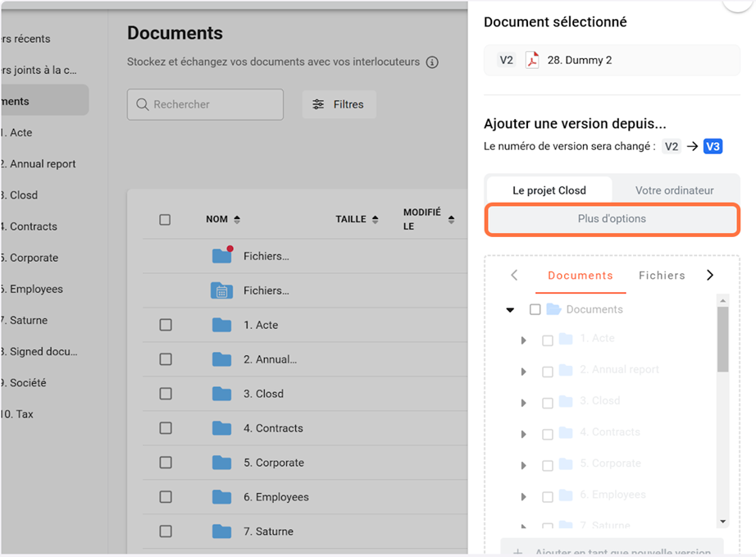Click the right chevron next to the Fichiers tab
756x557 pixels.
click(x=710, y=276)
